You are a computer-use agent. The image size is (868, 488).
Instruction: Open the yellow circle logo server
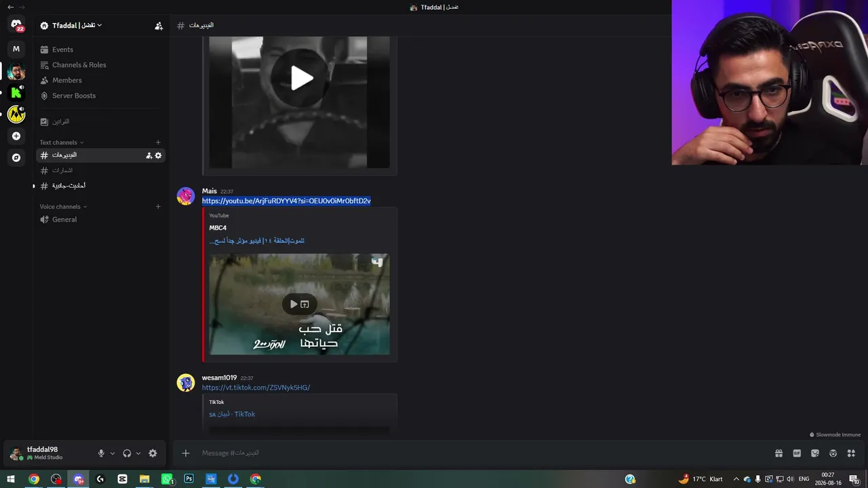pos(16,115)
